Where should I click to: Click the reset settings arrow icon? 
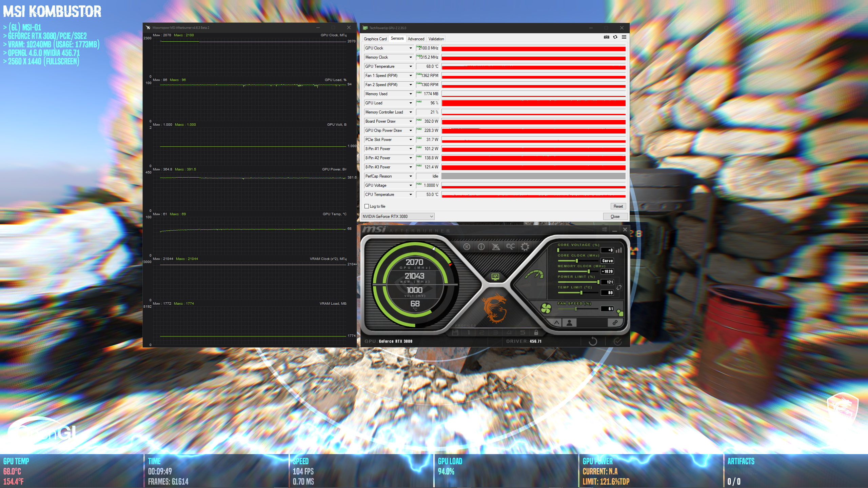pos(593,341)
